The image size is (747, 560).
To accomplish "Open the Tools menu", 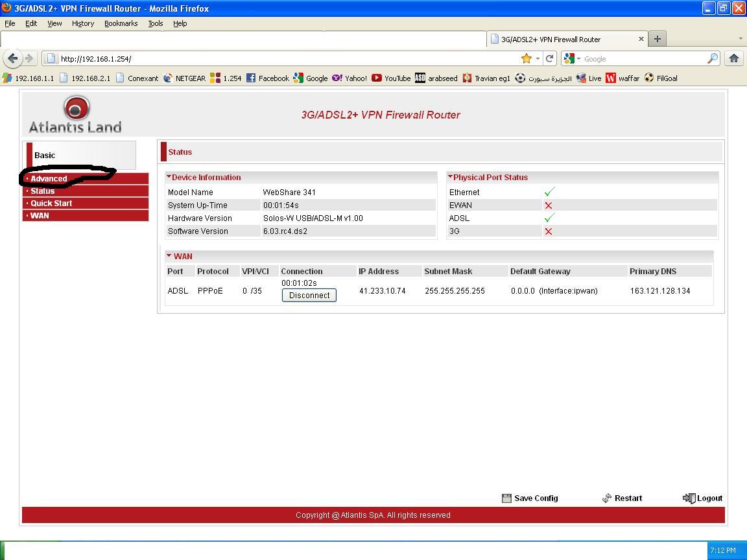I will (x=156, y=23).
